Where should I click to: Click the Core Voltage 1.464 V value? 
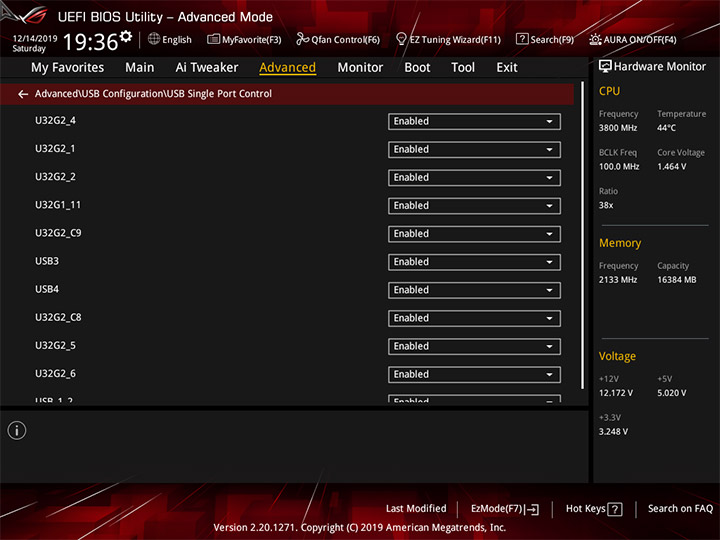pos(672,167)
